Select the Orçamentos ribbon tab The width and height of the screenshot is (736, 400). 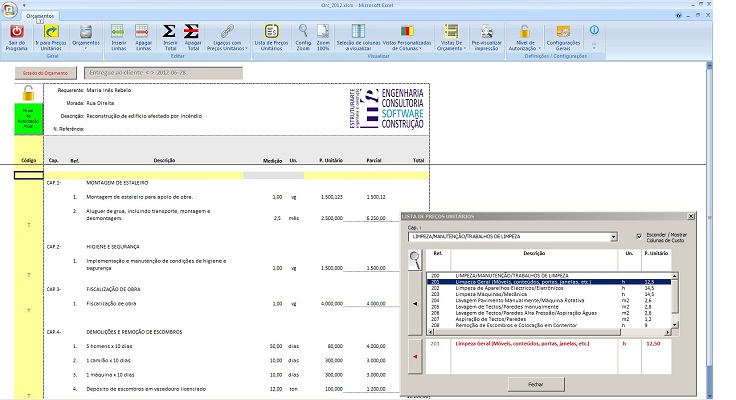click(40, 17)
